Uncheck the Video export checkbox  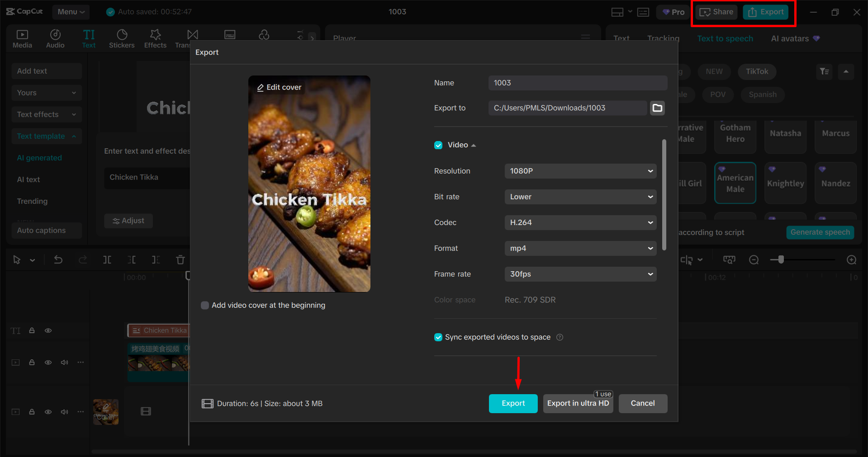(x=438, y=145)
